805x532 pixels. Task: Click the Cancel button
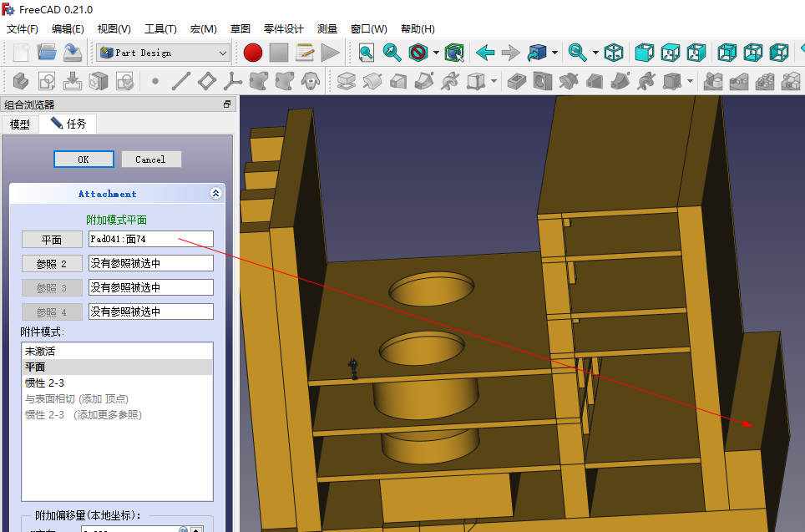[150, 160]
